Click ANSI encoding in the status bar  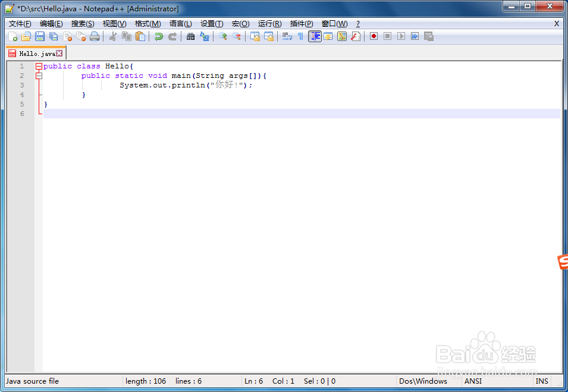[x=473, y=381]
